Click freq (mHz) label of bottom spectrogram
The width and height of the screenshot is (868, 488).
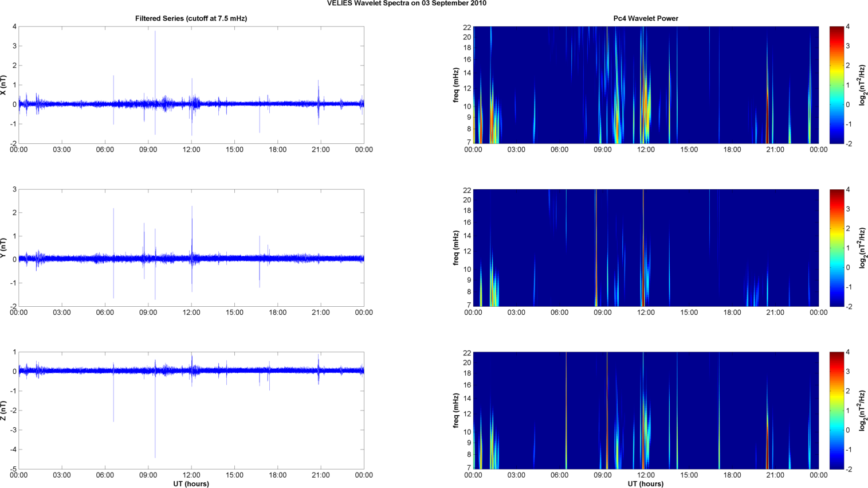pos(456,411)
